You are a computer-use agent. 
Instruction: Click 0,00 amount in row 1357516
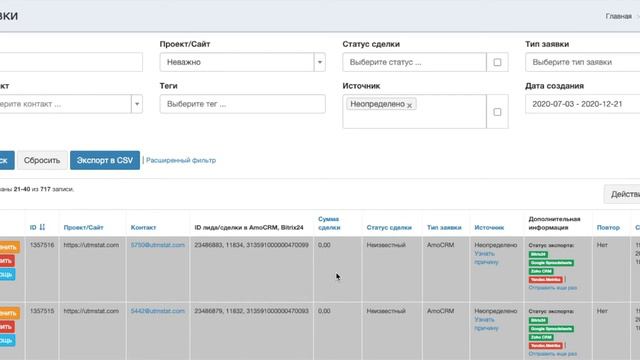click(324, 245)
